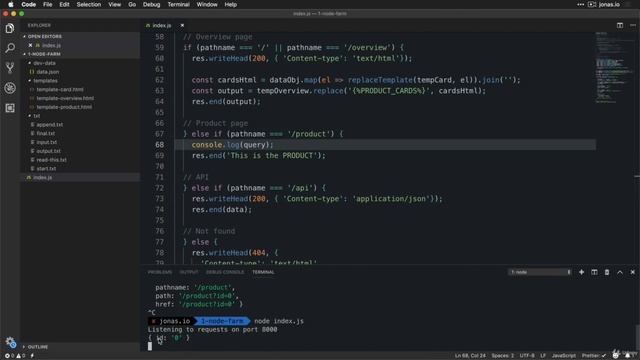The height and width of the screenshot is (360, 640).
Task: Change indentation via the Spaces status entry
Action: 502,356
